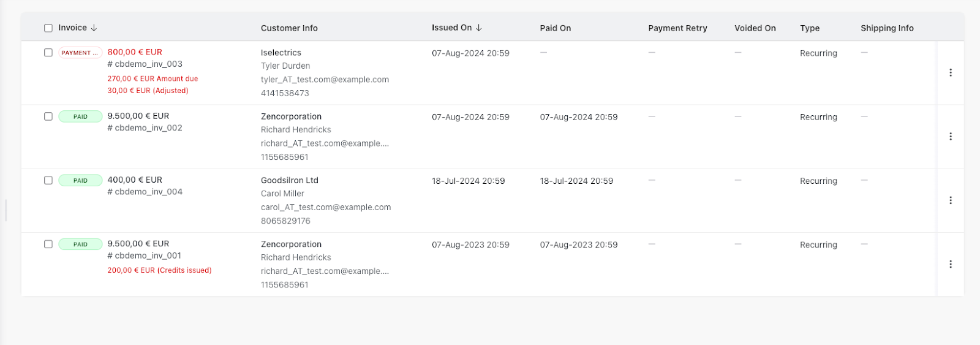Check the box for invoice cbdemo_inv_001
Viewport: 980px width, 345px height.
48,244
